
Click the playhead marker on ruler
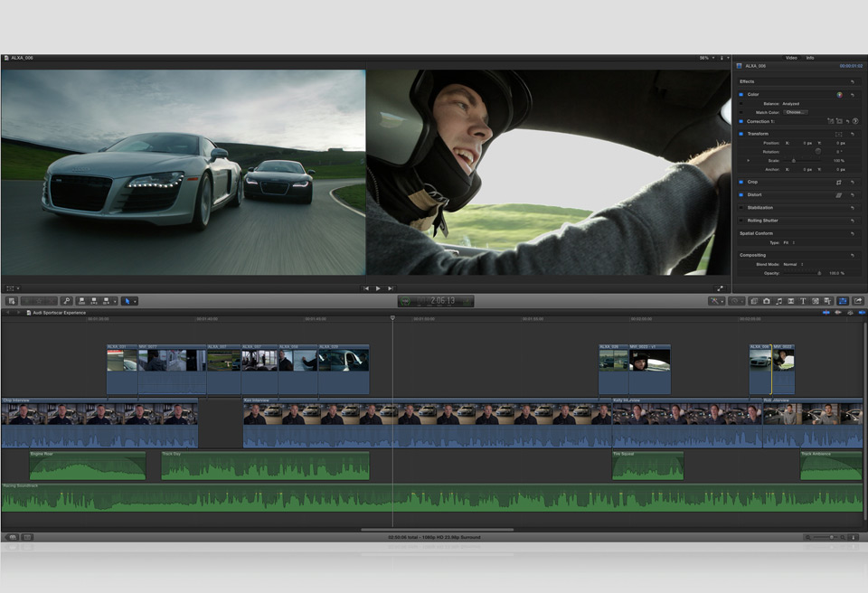tap(392, 318)
